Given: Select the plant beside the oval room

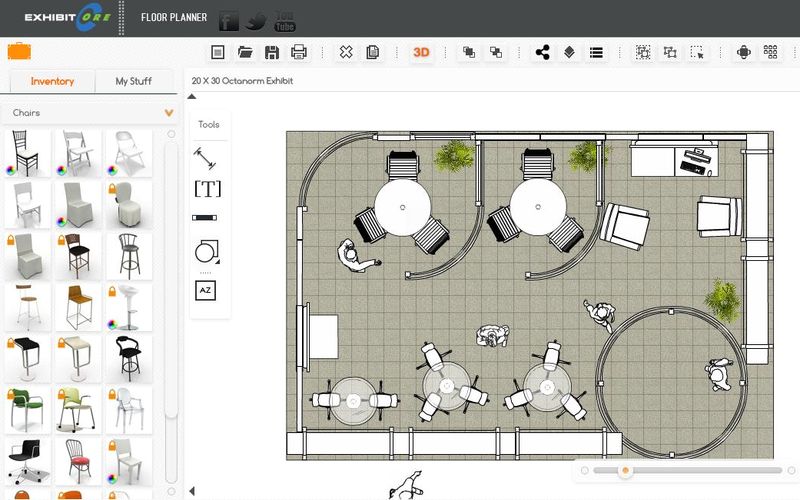Looking at the screenshot, I should pos(723,301).
